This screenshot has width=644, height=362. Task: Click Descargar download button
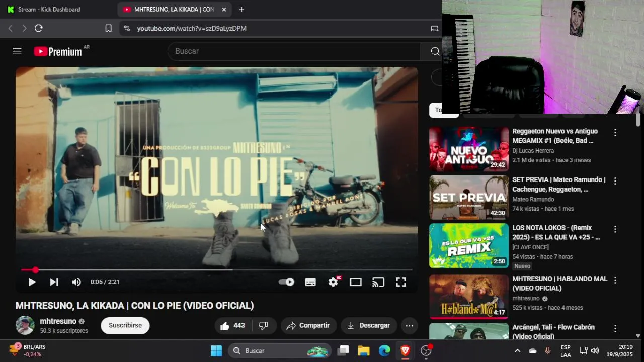369,326
